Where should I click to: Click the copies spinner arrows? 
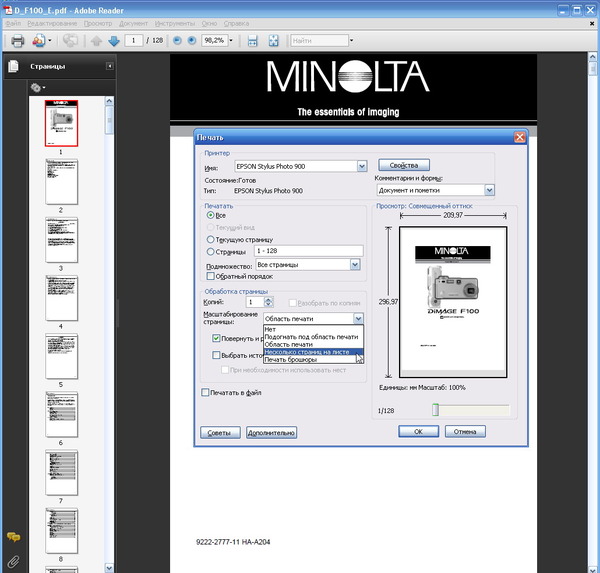pos(269,302)
